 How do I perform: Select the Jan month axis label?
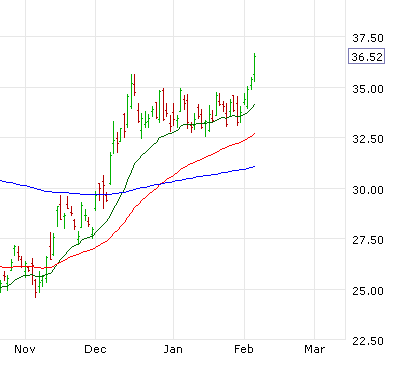tap(173, 349)
